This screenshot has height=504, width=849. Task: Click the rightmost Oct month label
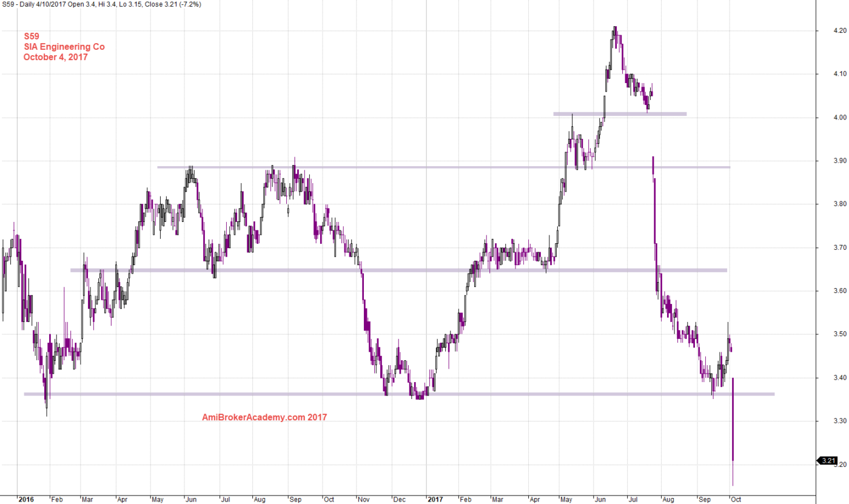[x=735, y=500]
